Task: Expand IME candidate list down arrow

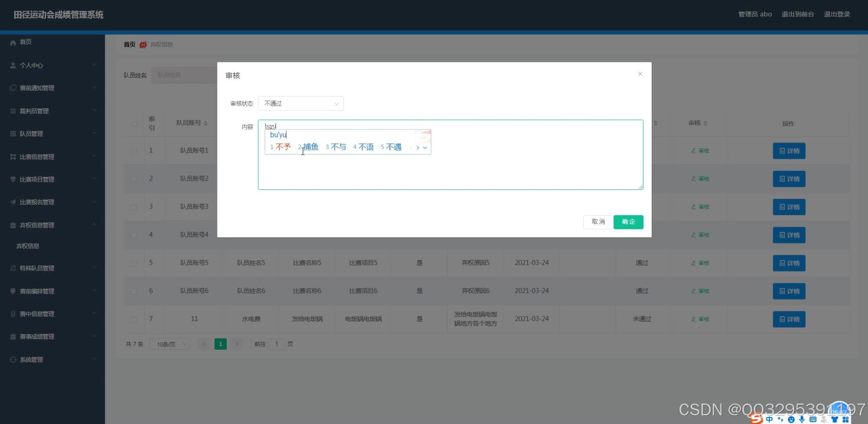Action: pos(425,148)
